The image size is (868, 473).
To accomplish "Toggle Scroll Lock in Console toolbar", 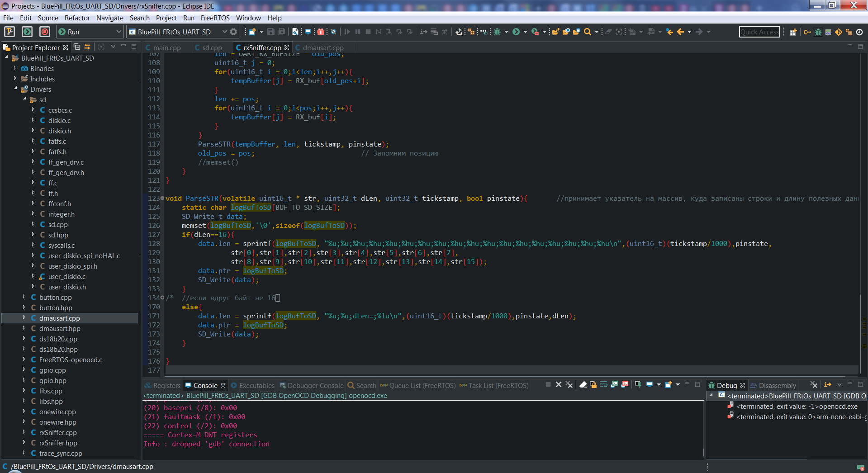I will 593,385.
